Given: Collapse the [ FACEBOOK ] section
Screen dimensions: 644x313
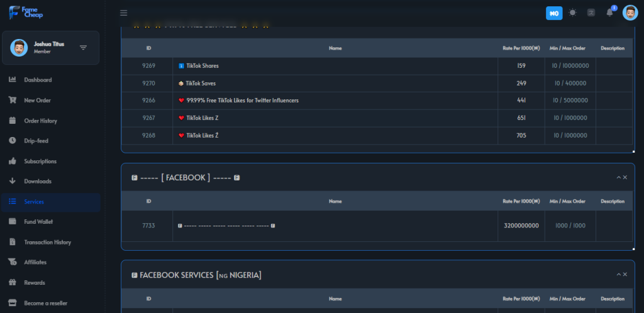Looking at the screenshot, I should (619, 178).
